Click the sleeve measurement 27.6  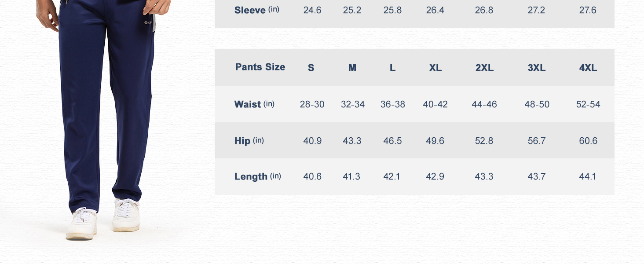point(588,10)
